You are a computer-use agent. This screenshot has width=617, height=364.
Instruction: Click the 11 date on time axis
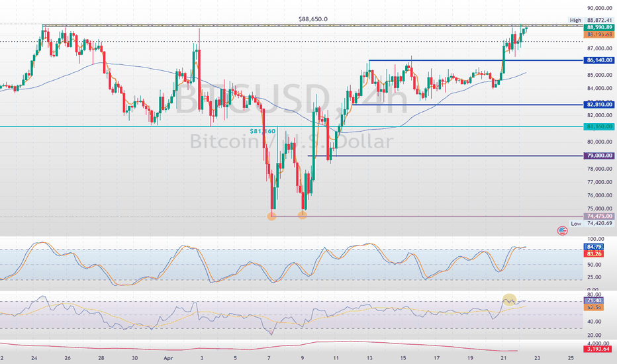(336, 358)
